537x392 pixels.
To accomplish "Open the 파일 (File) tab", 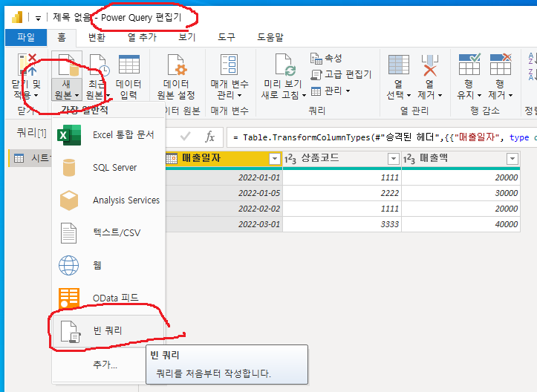I will coord(26,37).
